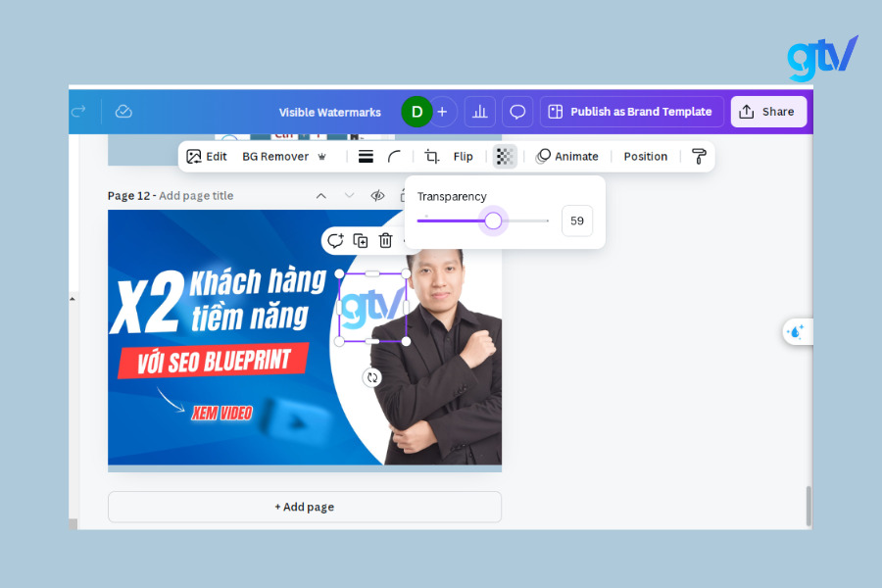Click the Share button
882x588 pixels.
pos(768,112)
